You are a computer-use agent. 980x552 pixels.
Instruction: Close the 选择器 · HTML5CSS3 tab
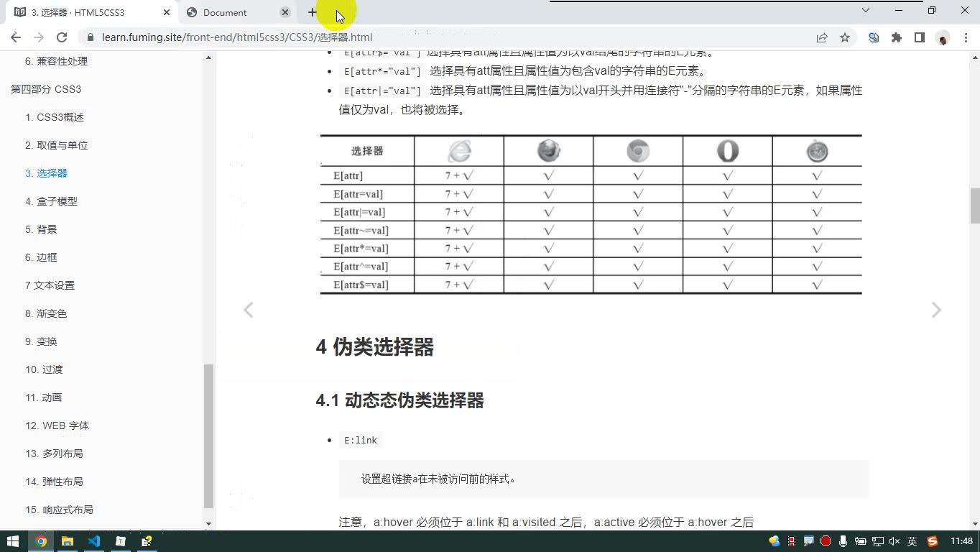coord(167,12)
